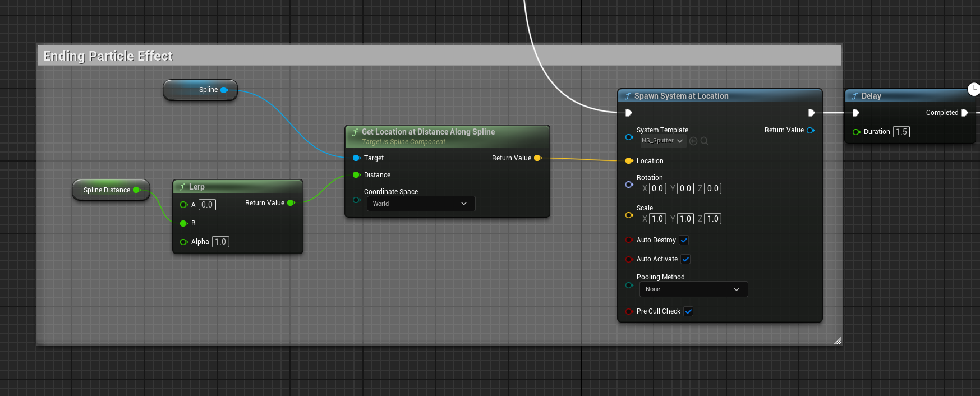Click Spawn System Return Value output pin
Image resolution: width=980 pixels, height=396 pixels.
point(810,130)
